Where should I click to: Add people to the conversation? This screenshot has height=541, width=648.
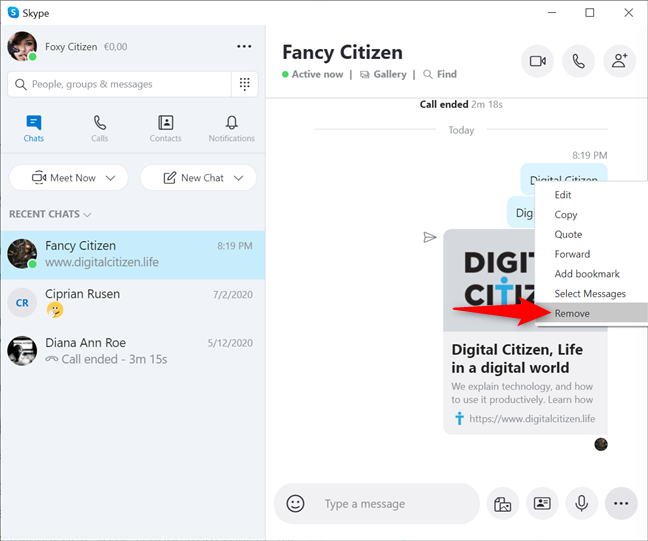tap(619, 61)
